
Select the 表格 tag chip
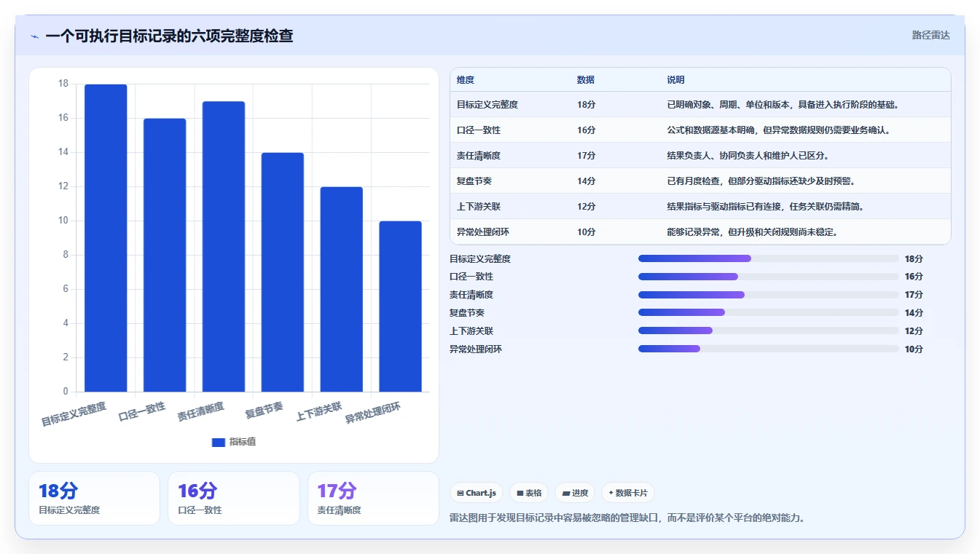point(529,493)
